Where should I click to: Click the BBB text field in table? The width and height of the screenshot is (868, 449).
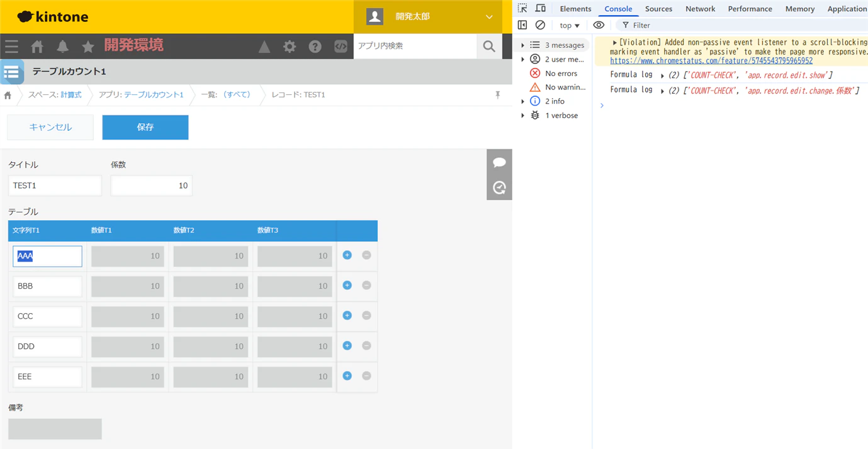(x=47, y=286)
